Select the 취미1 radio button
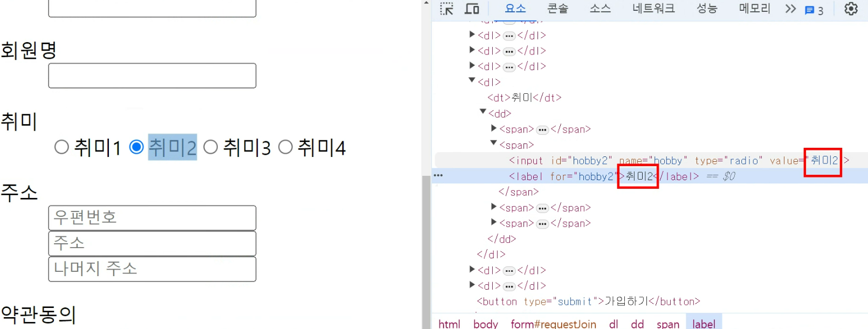Screen dimensions: 868x329 (x=61, y=147)
